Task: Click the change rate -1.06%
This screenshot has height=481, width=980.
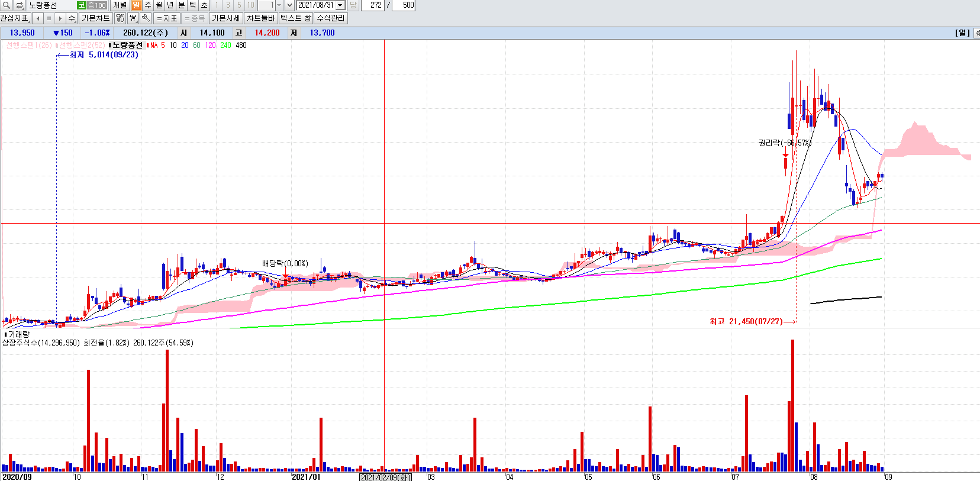Action: coord(97,33)
